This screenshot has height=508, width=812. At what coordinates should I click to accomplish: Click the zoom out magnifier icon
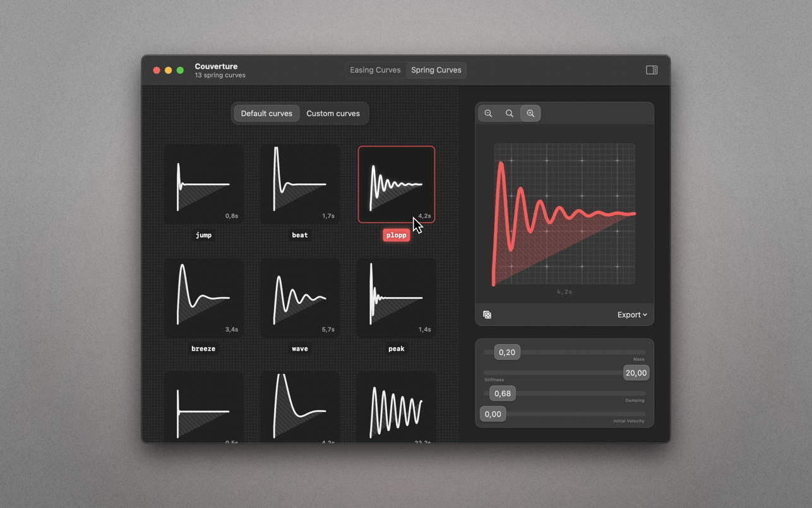488,113
